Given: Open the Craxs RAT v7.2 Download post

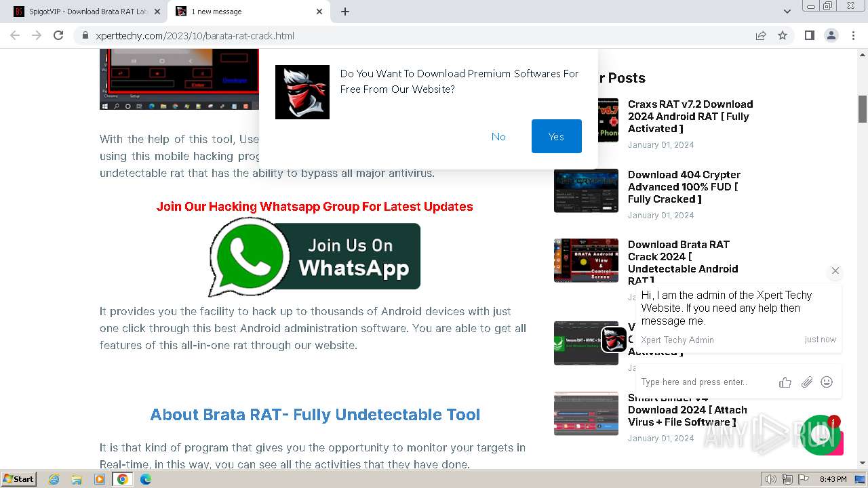Looking at the screenshot, I should point(690,116).
